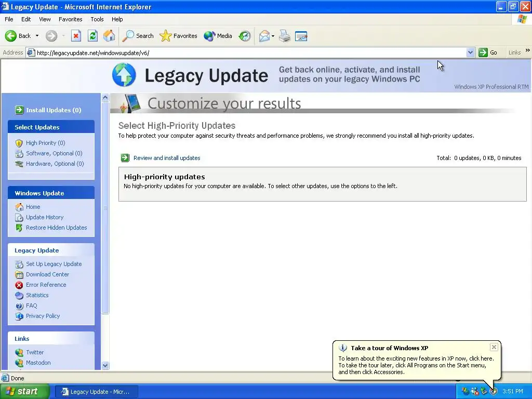Click the High Priority shield icon
The width and height of the screenshot is (532, 399).
pyautogui.click(x=19, y=143)
